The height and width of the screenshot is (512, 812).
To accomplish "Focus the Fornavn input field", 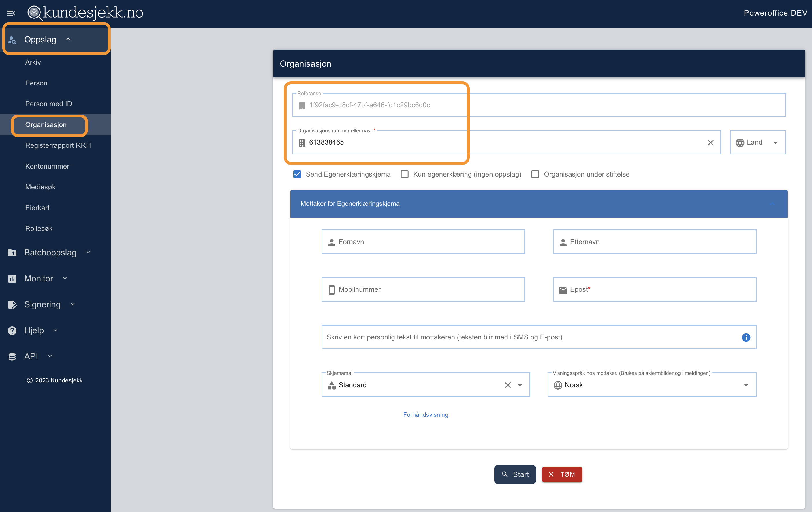I will [423, 242].
